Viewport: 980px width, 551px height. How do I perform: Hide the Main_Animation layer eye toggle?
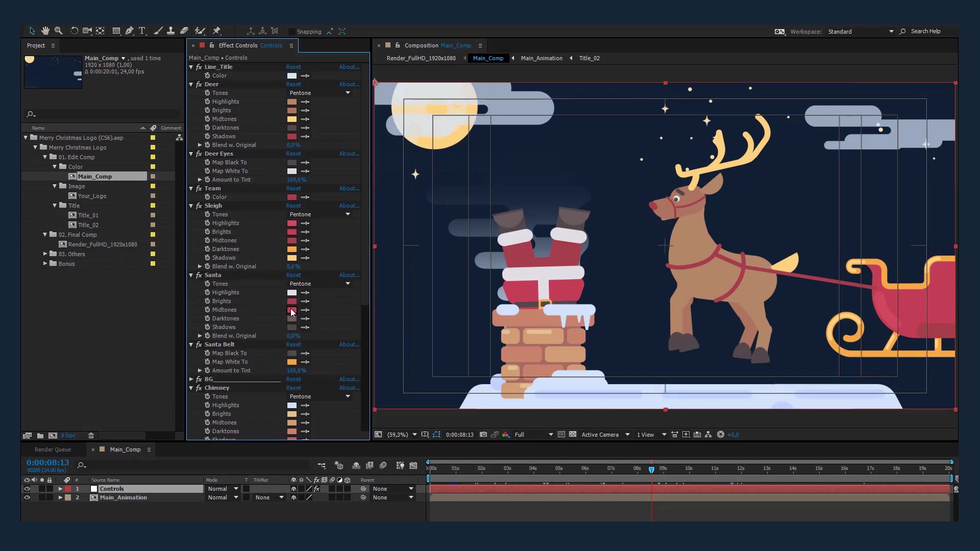(x=27, y=497)
